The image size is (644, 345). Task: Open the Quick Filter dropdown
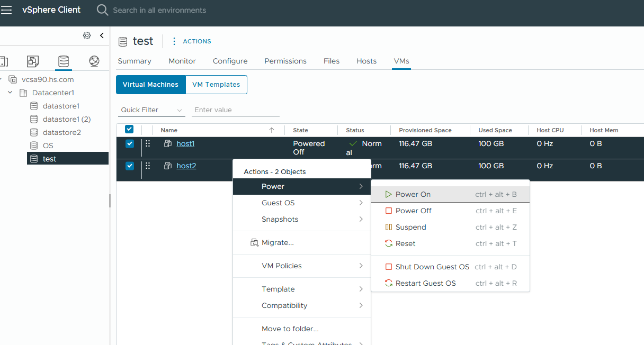click(151, 110)
